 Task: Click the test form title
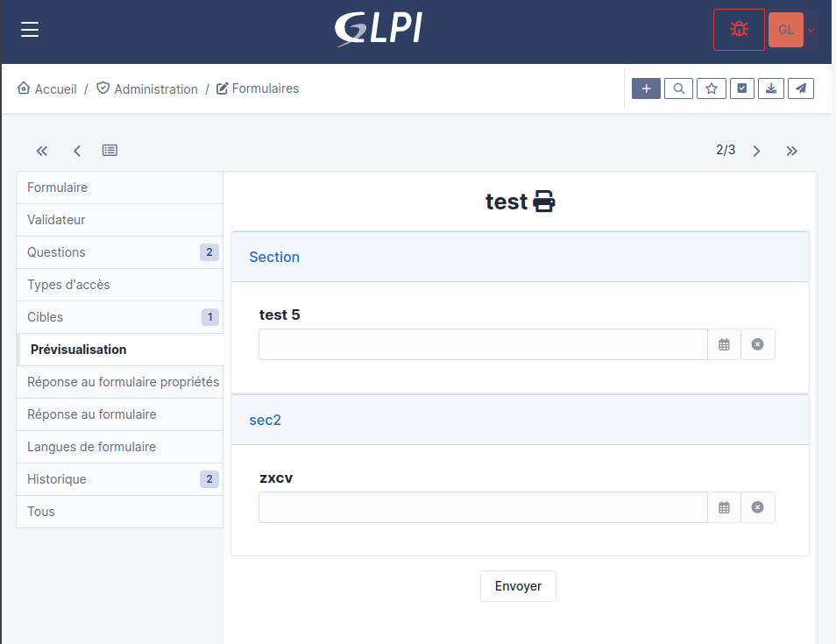pyautogui.click(x=506, y=202)
